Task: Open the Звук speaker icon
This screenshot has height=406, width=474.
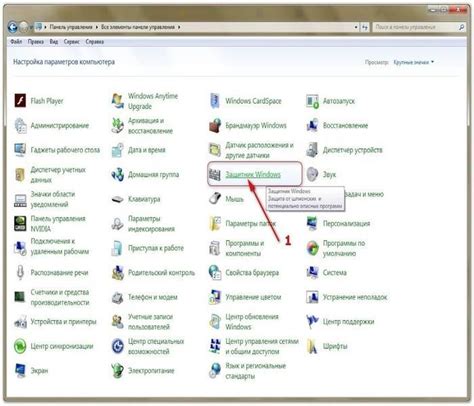Action: 312,174
